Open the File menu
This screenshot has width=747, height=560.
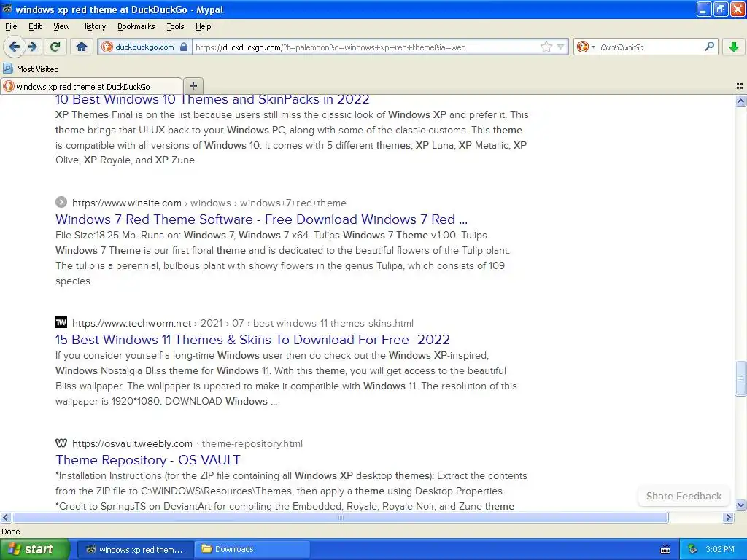pyautogui.click(x=11, y=26)
